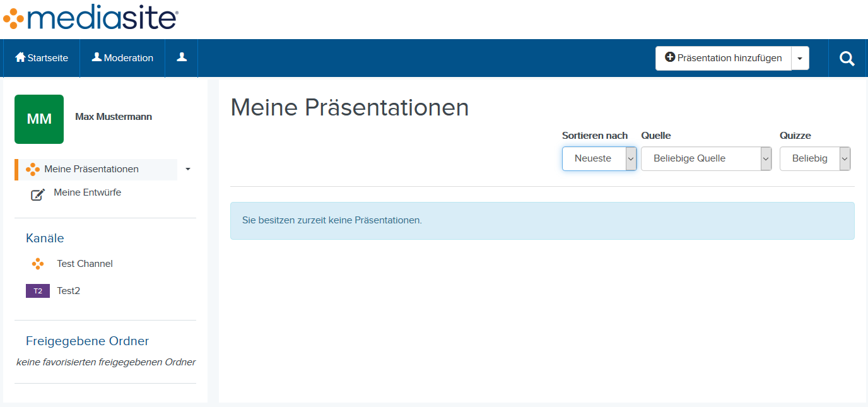Viewport: 868px width, 407px height.
Task: Select Meine Präsentationen in the sidebar
Action: [x=91, y=169]
